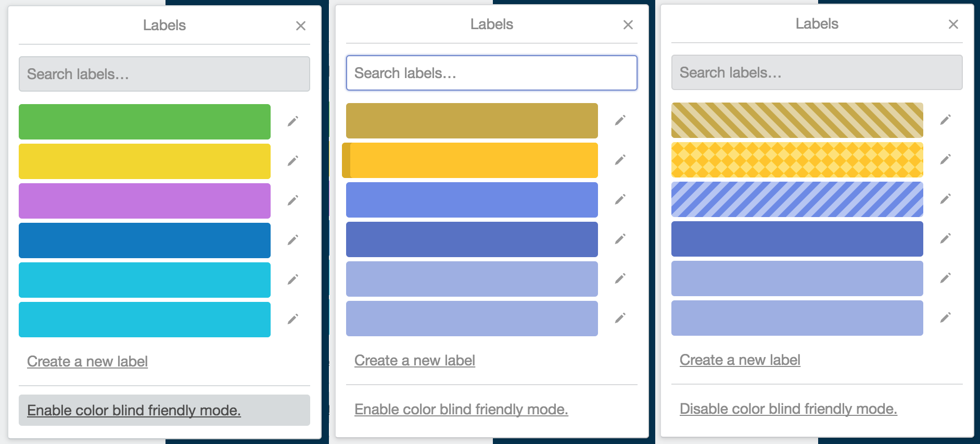Focus the middle panel's Search labels field
This screenshot has height=444, width=980.
tap(491, 73)
